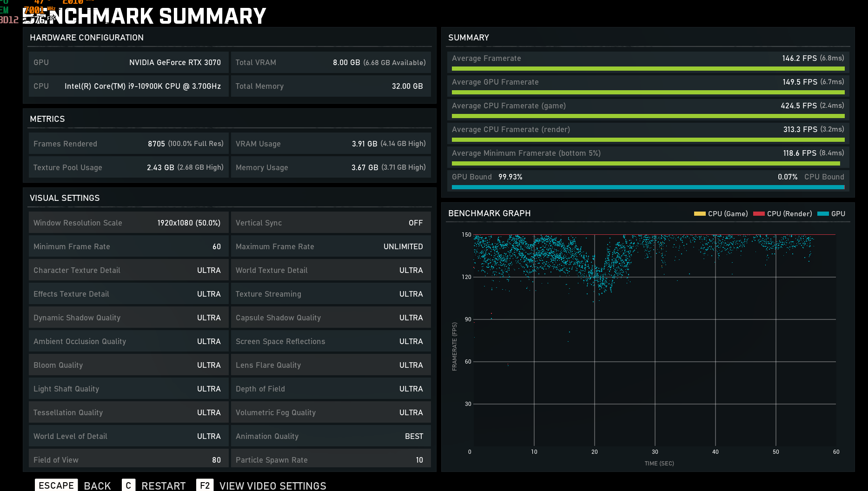This screenshot has width=868, height=491.
Task: Select the Field of View 80 row
Action: point(129,458)
